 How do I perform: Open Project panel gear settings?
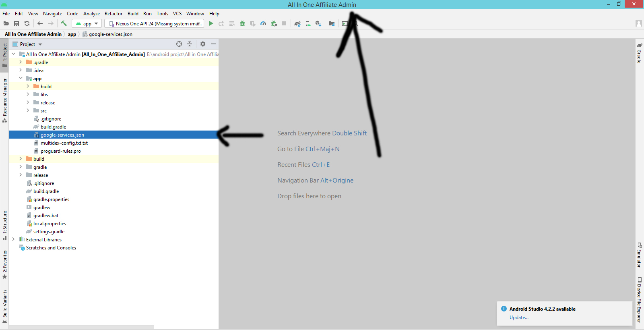coord(203,44)
